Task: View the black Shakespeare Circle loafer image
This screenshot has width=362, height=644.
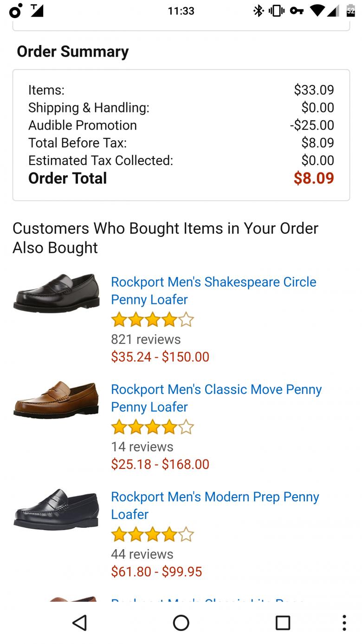Action: 56,293
